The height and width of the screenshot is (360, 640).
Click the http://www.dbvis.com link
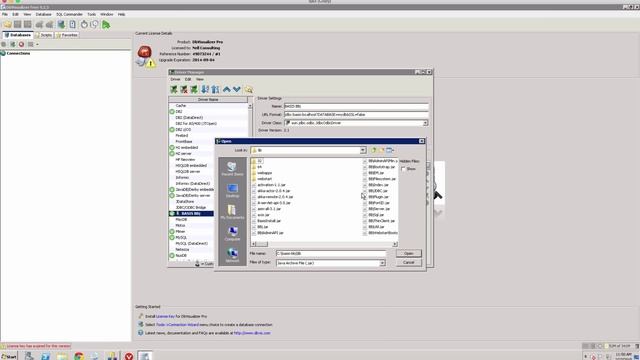pos(252,333)
